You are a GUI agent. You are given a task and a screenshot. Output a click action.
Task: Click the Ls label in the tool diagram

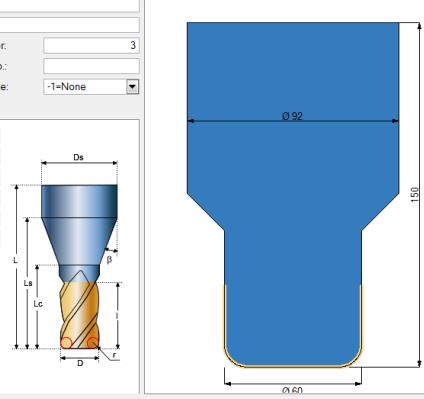point(28,283)
